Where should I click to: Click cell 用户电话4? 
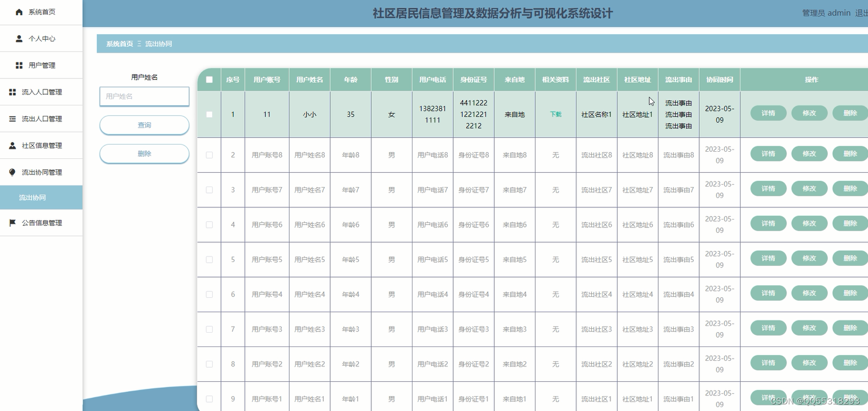tap(432, 294)
